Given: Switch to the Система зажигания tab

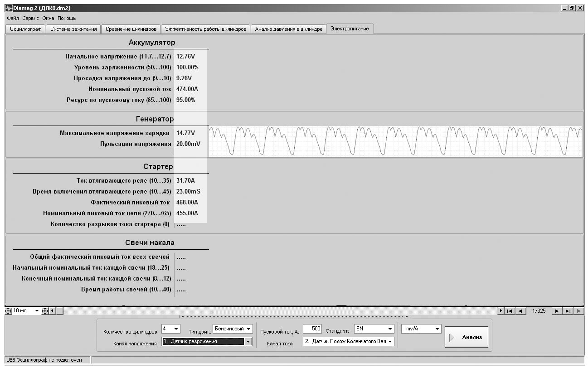Looking at the screenshot, I should [73, 29].
